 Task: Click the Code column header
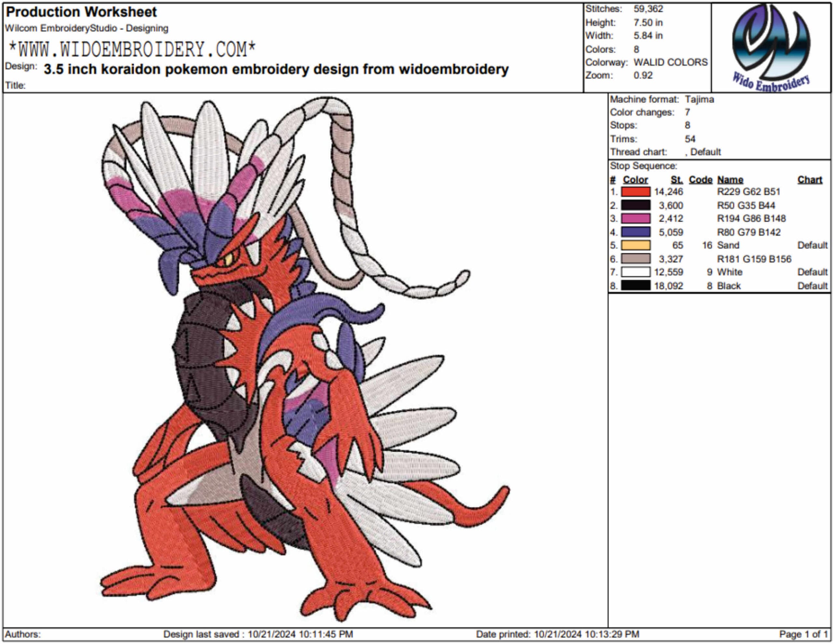[x=700, y=180]
